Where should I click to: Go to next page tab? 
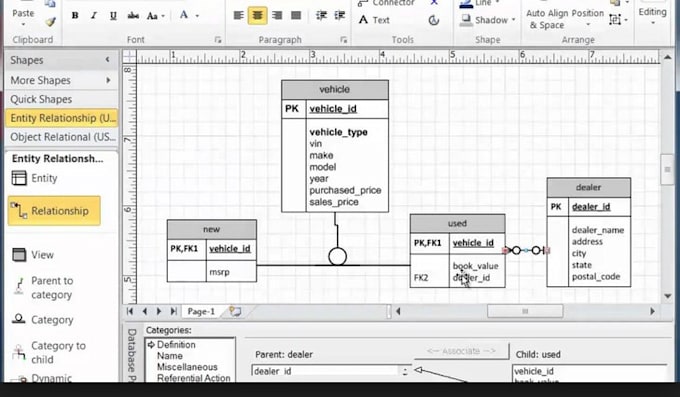tap(159, 311)
